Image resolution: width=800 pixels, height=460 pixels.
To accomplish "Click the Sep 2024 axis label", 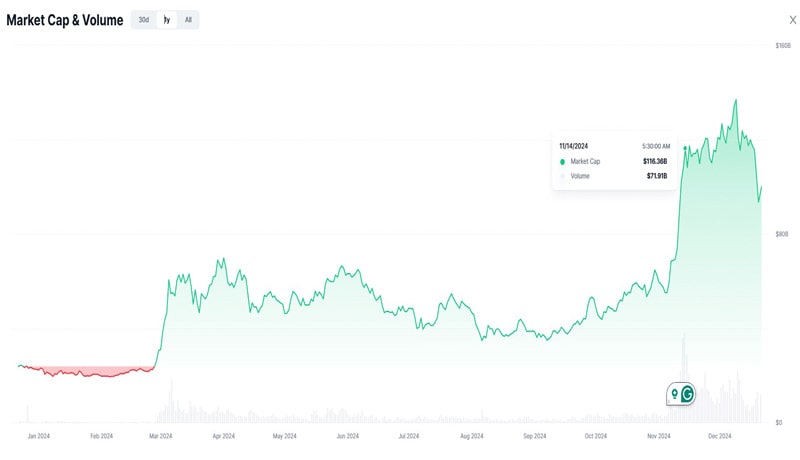I will coord(535,436).
